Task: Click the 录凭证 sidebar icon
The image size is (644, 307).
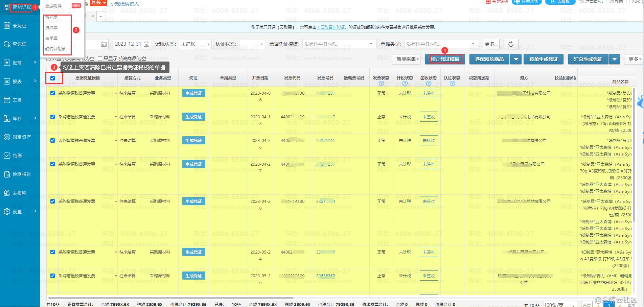Action: click(x=7, y=26)
